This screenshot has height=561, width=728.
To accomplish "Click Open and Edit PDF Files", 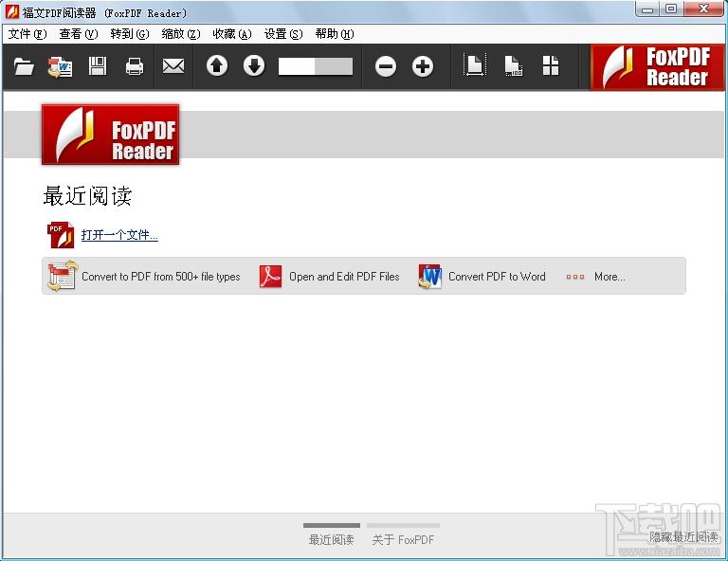I will point(344,277).
